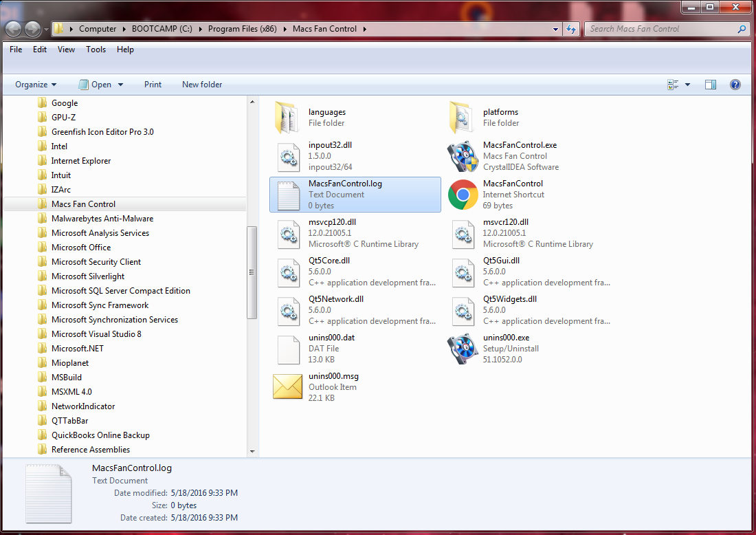
Task: Select the IZArc folder in tree
Action: [x=60, y=190]
